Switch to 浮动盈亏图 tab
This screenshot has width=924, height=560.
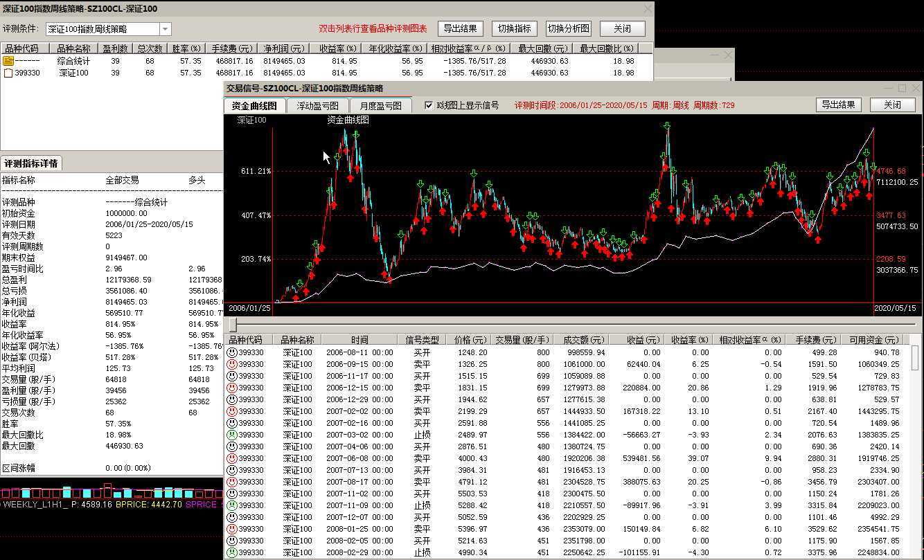pyautogui.click(x=317, y=105)
